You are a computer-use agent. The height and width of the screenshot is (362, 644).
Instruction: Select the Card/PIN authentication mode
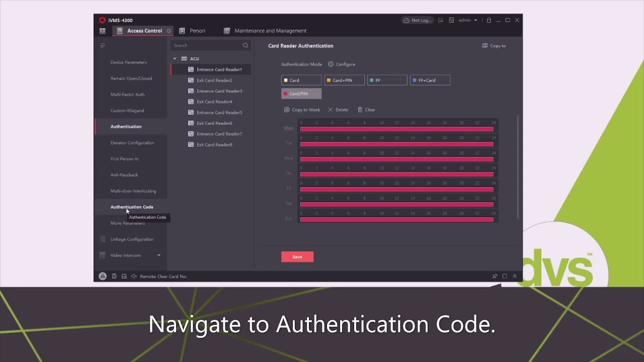coord(301,94)
